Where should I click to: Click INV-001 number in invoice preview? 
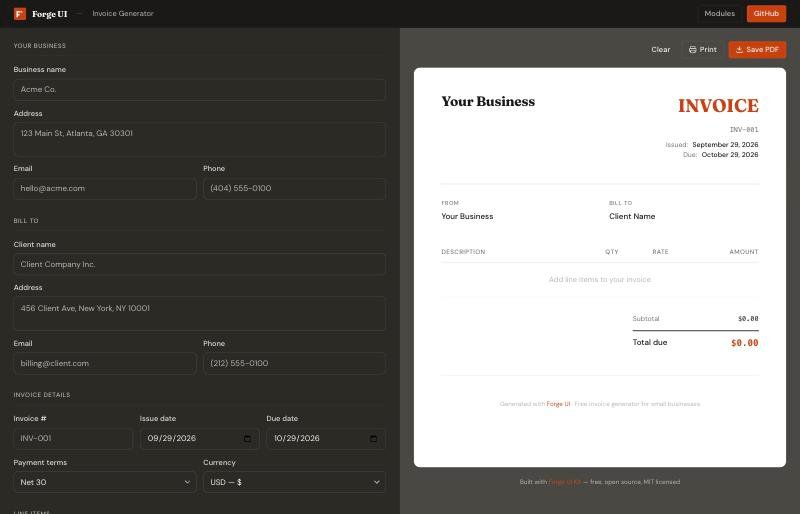click(744, 130)
